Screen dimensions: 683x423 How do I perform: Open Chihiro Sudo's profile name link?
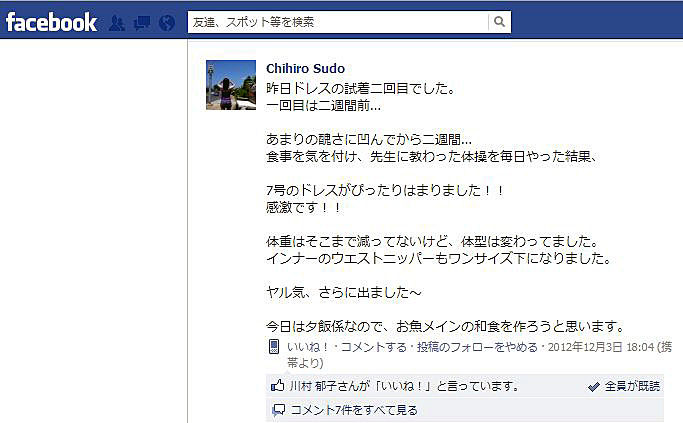pyautogui.click(x=305, y=68)
